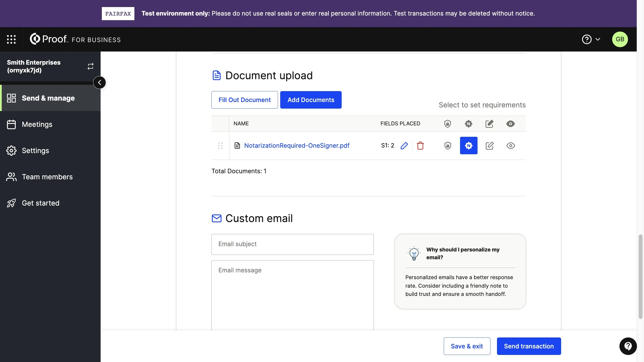Click header identity confirmation shield icon

pos(447,124)
